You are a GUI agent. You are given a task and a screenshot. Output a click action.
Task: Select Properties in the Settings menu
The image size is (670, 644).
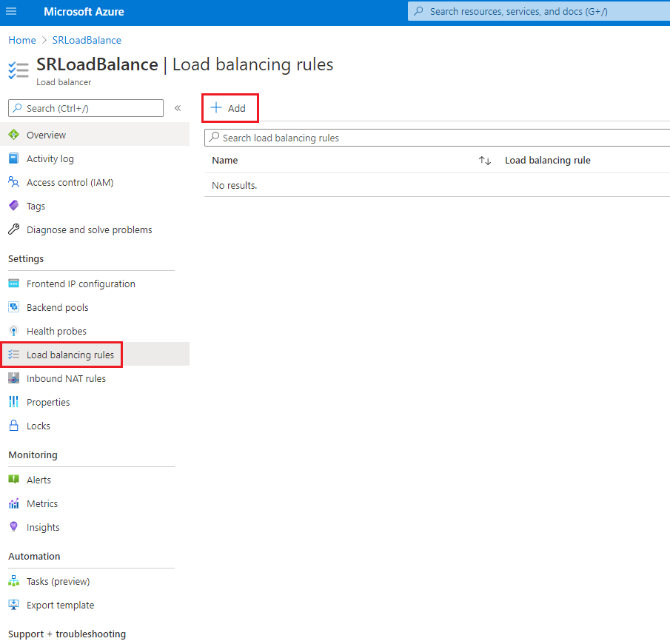tap(47, 402)
